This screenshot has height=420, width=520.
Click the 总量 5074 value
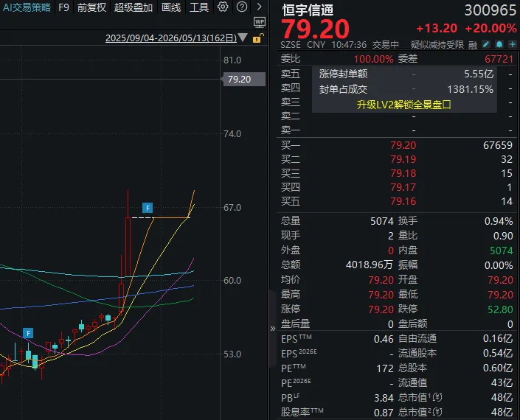coord(382,221)
